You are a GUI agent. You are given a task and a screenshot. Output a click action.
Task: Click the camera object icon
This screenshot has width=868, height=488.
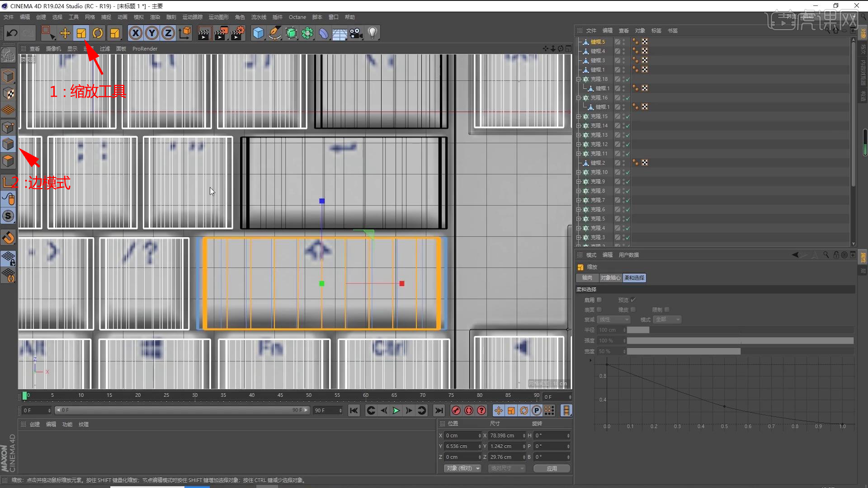(356, 33)
